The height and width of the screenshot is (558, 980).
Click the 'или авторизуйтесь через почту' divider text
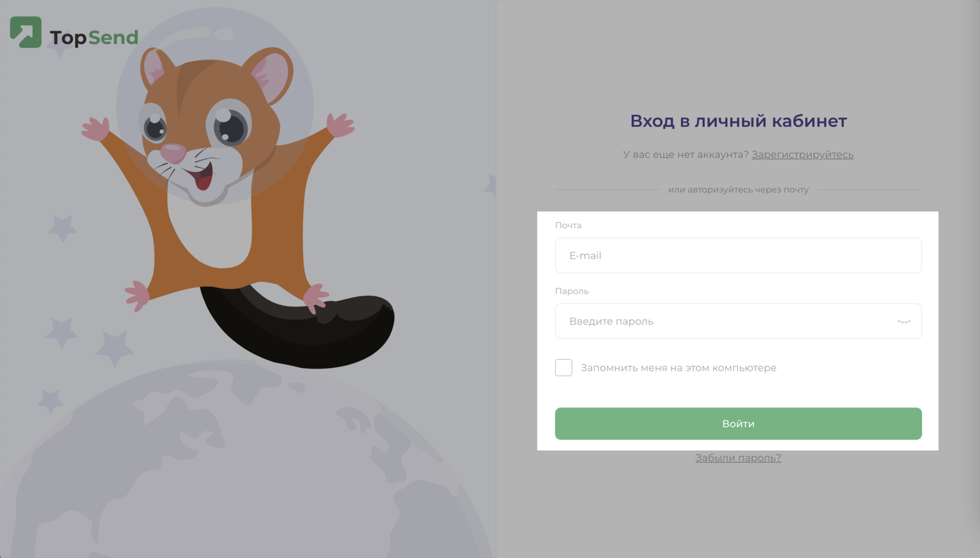click(x=738, y=189)
